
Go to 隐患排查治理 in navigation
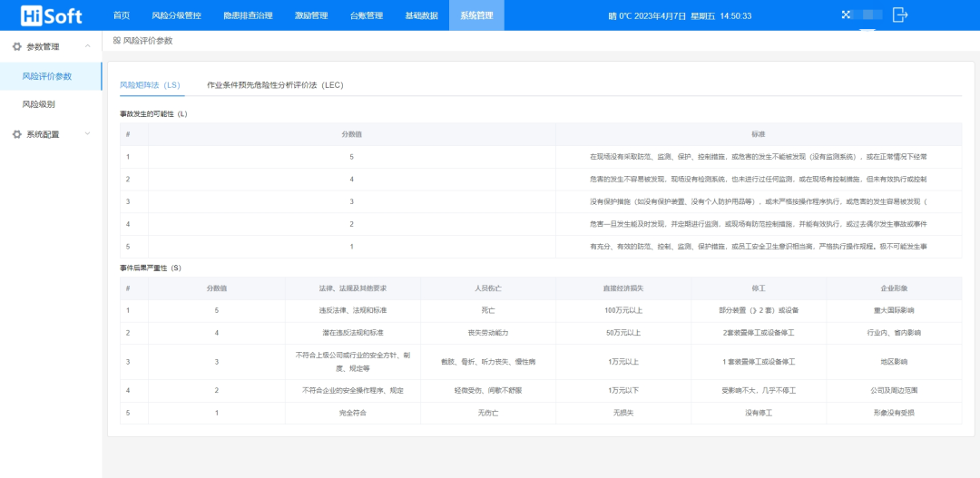pyautogui.click(x=248, y=15)
